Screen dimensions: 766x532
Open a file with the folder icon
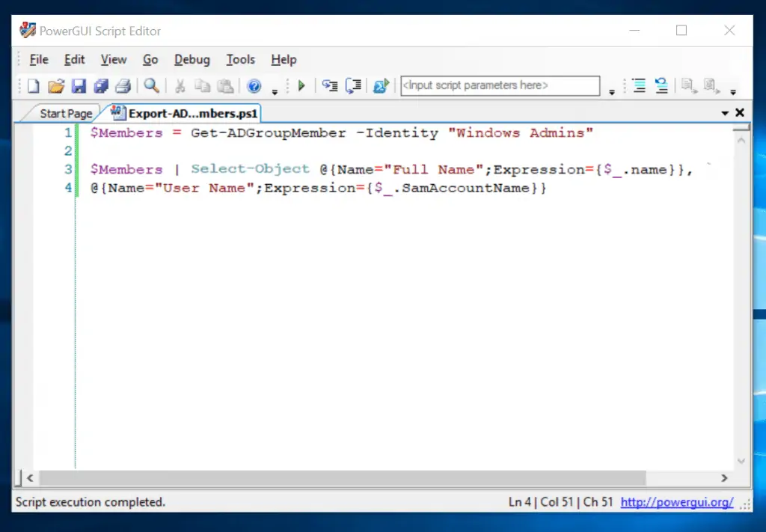(x=55, y=86)
